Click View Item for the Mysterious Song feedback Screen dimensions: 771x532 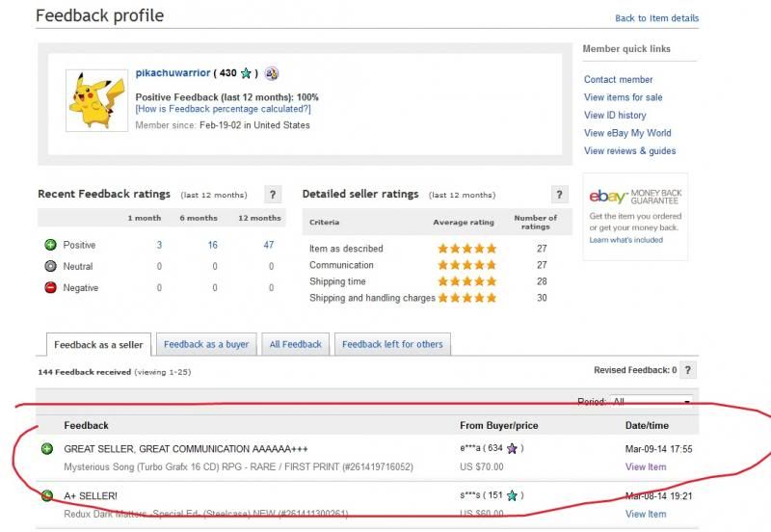pyautogui.click(x=645, y=467)
